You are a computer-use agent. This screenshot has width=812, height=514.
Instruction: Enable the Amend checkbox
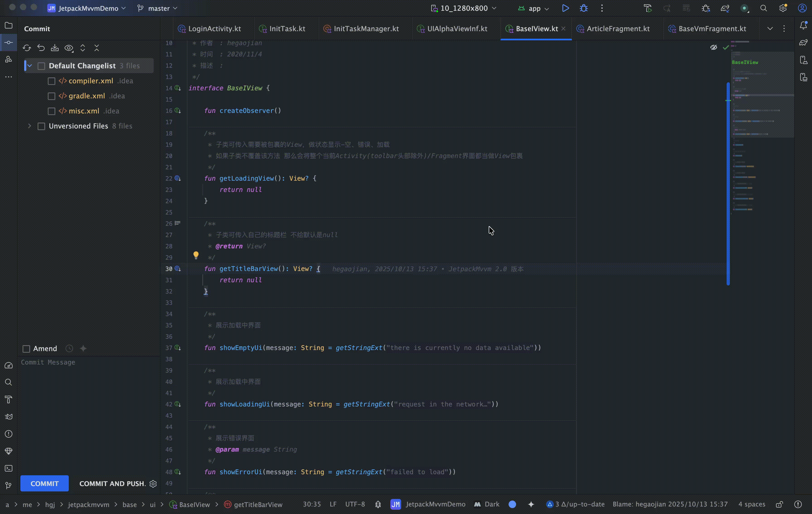point(26,349)
